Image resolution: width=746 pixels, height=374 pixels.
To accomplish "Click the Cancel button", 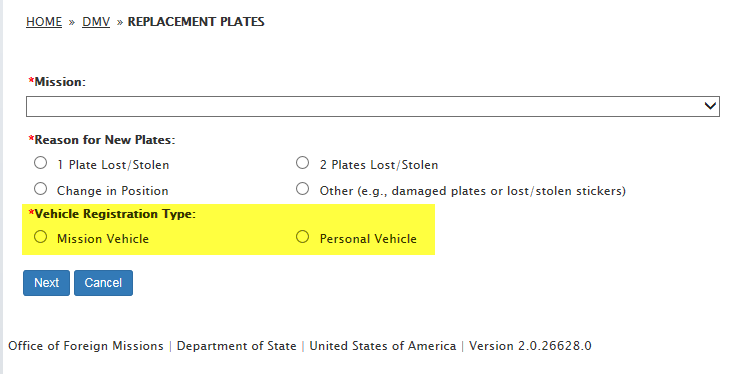I will pos(103,283).
